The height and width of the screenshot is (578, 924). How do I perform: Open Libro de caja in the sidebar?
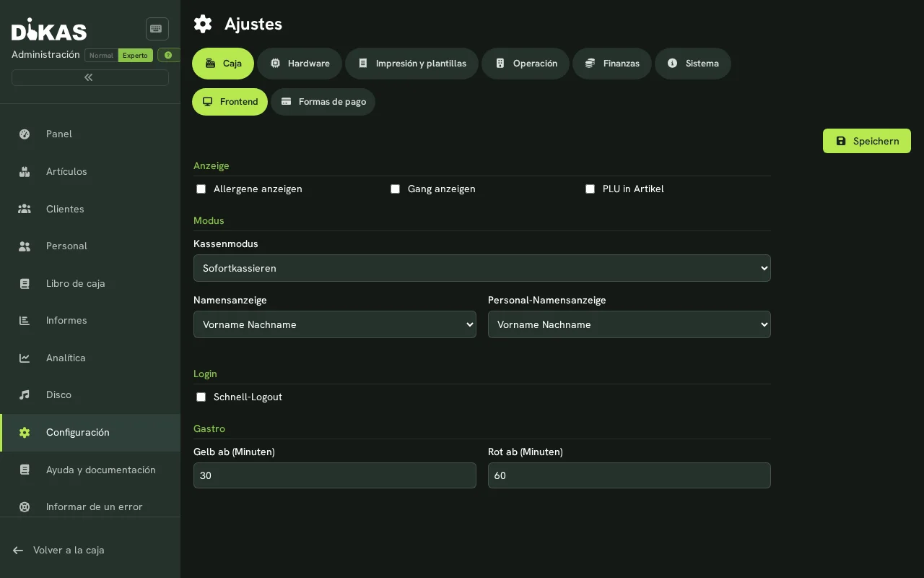[x=90, y=283]
